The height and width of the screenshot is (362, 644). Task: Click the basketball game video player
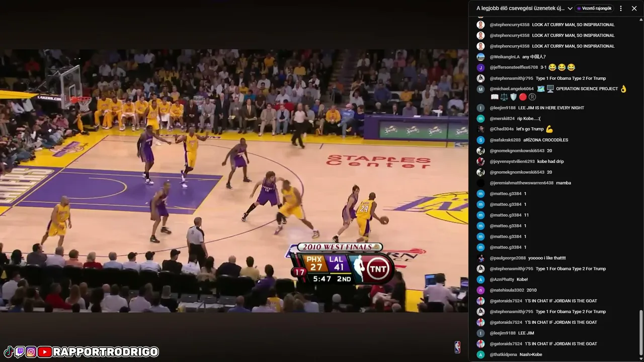click(234, 180)
